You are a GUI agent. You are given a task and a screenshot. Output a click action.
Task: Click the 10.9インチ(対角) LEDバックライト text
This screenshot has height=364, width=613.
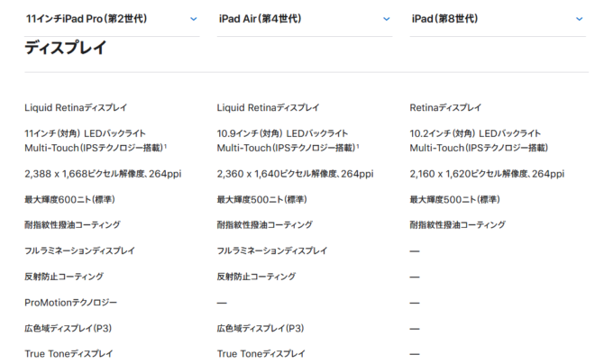click(282, 133)
